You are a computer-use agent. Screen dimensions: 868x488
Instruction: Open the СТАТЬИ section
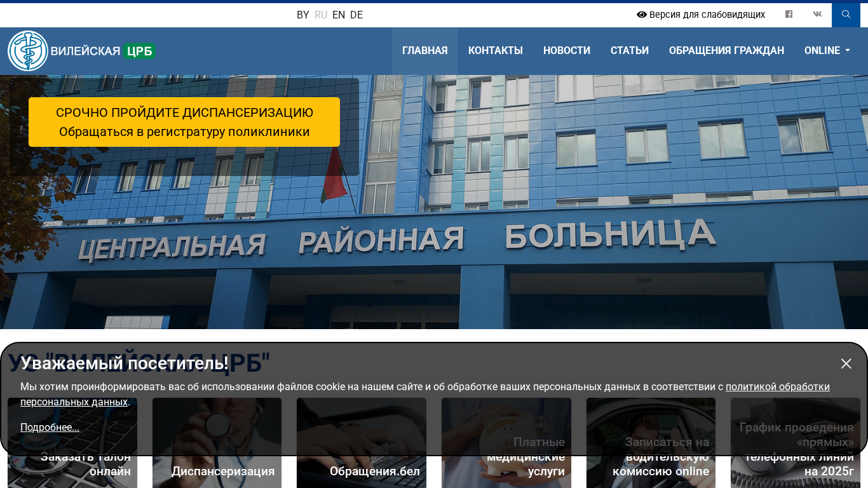[630, 51]
